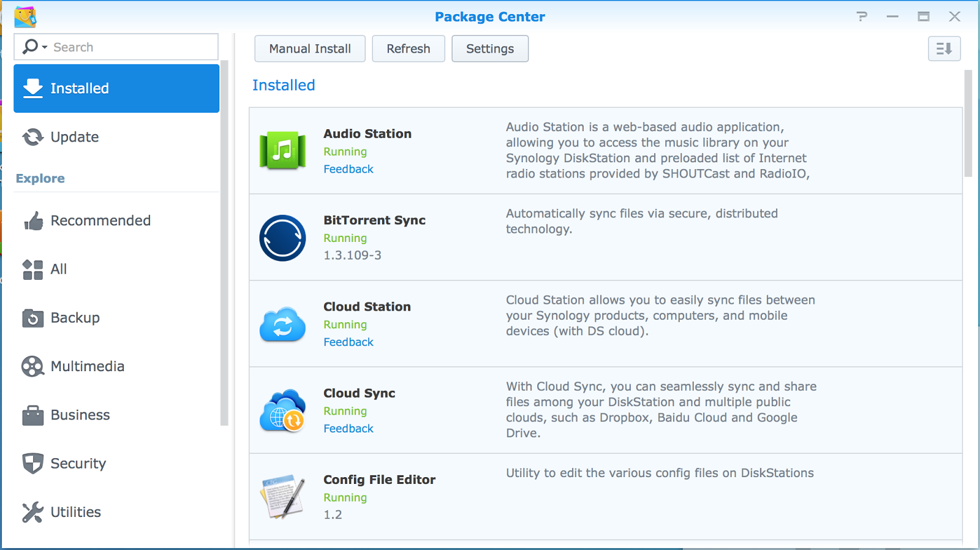
Task: Click the Cloud Station description text
Action: (660, 315)
